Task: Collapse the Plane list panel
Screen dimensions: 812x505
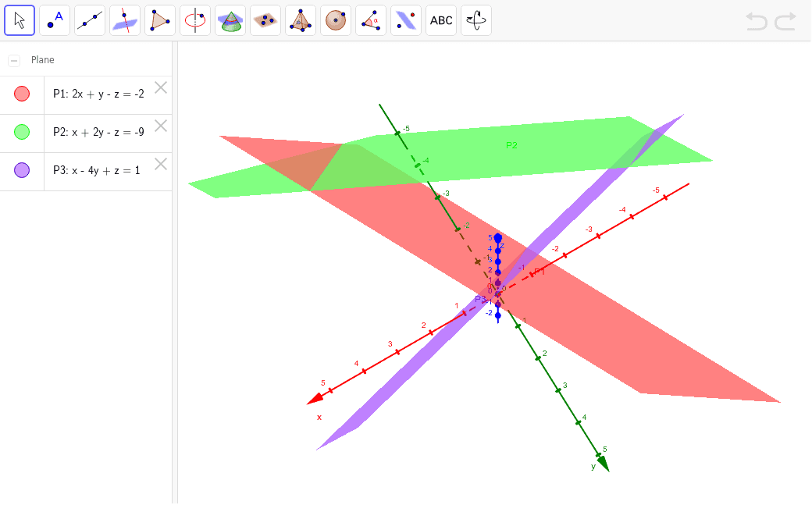Action: point(14,59)
